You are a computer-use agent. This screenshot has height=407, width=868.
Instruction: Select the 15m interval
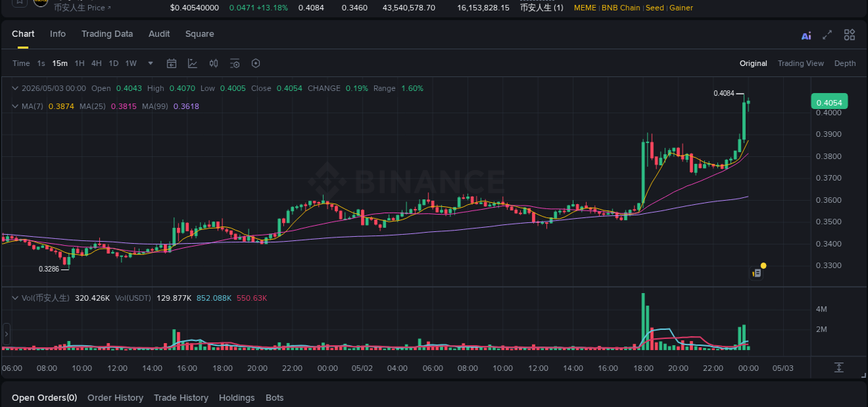pos(60,63)
